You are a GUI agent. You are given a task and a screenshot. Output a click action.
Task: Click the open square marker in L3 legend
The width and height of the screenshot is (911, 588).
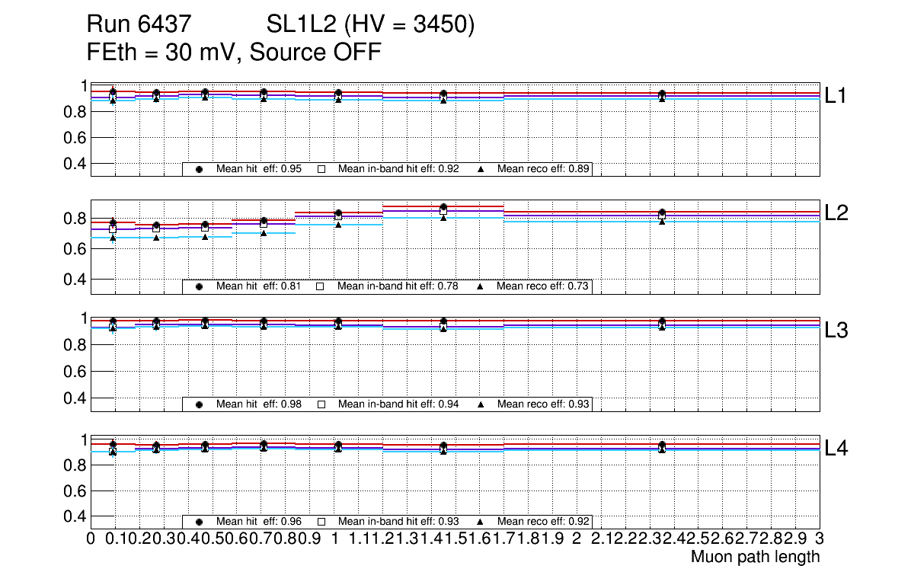(x=321, y=404)
